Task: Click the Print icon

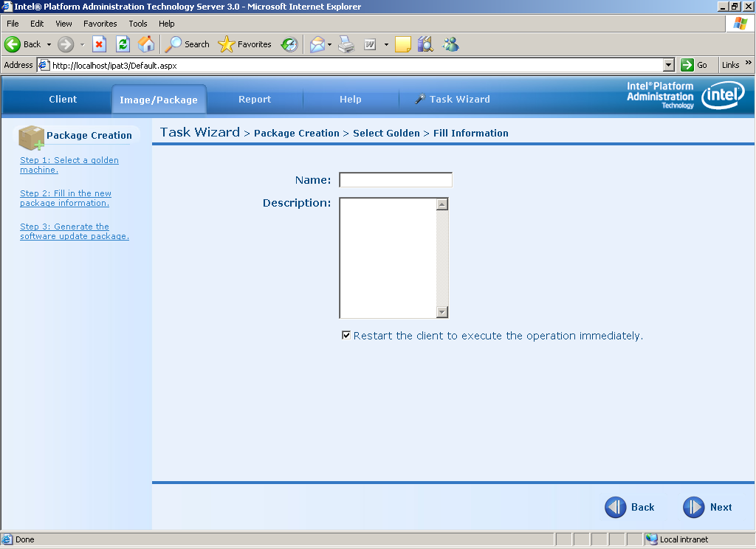Action: pos(346,44)
